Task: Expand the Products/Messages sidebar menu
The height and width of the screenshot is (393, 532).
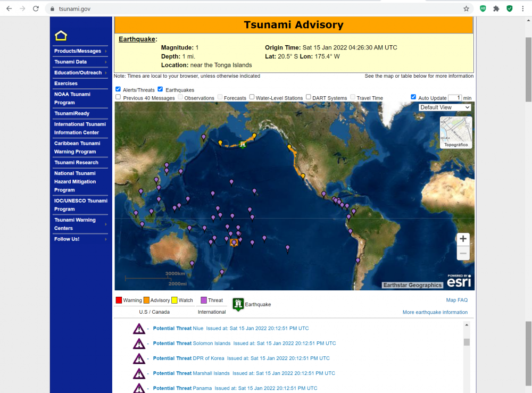Action: pyautogui.click(x=80, y=51)
